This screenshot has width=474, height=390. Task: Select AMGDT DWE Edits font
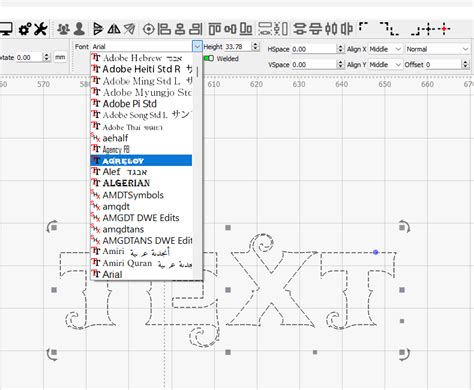[x=141, y=218]
